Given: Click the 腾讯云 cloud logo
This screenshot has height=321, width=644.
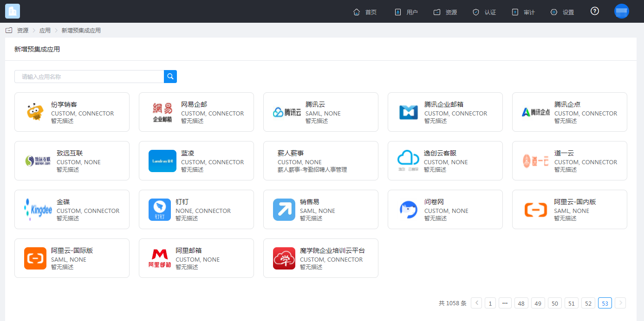Looking at the screenshot, I should click(x=287, y=112).
